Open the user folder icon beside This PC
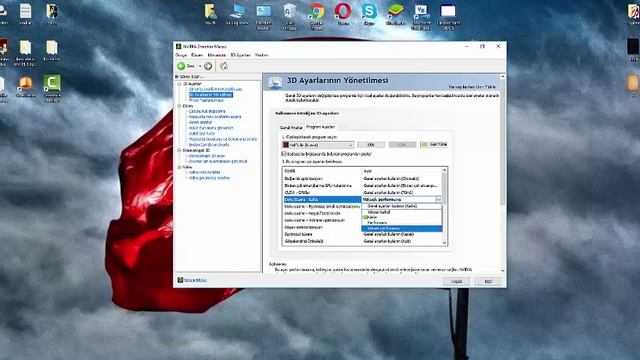 211,11
